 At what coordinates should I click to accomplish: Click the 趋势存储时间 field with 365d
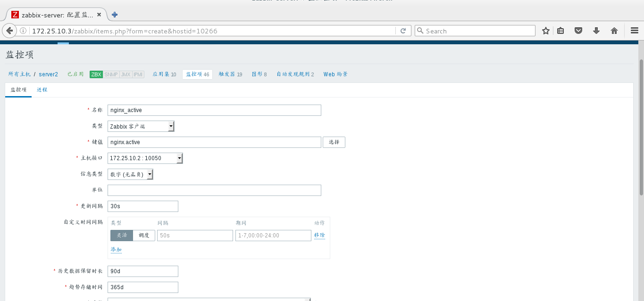[143, 287]
